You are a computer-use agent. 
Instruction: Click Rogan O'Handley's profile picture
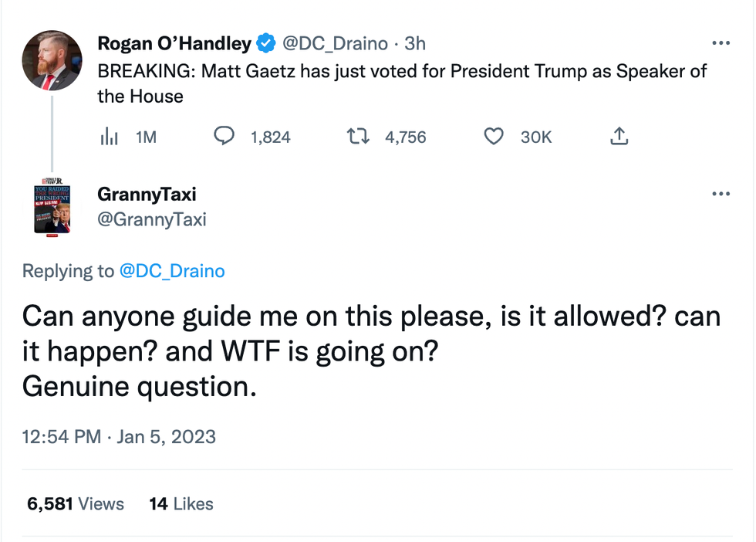[x=52, y=61]
